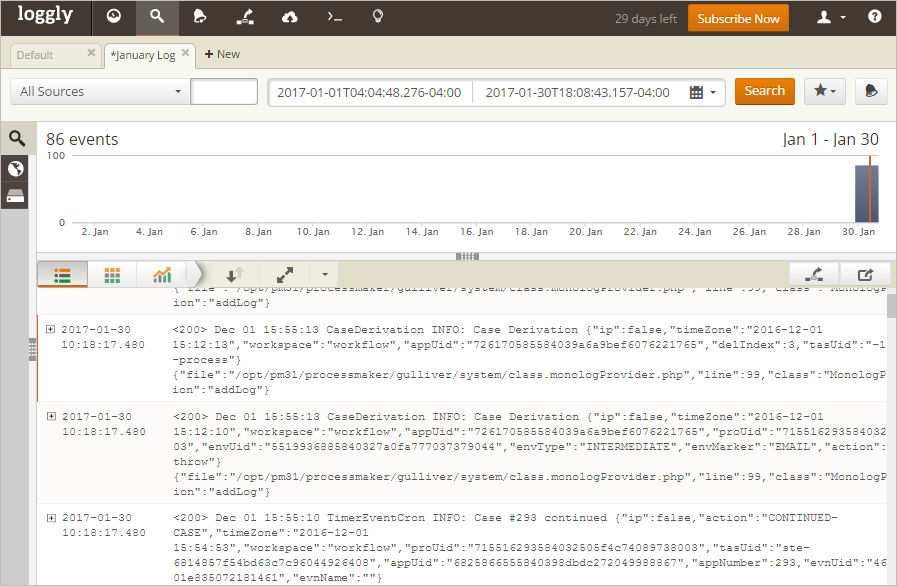
Task: Click the search query input field
Action: pos(224,92)
